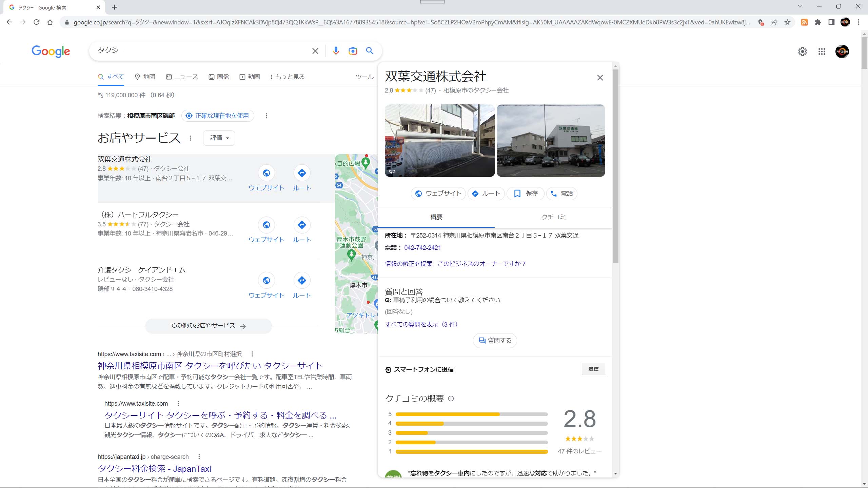Screen dimensions: 868x488
Task: Open options for taxisite.com sub-result
Action: tap(178, 403)
